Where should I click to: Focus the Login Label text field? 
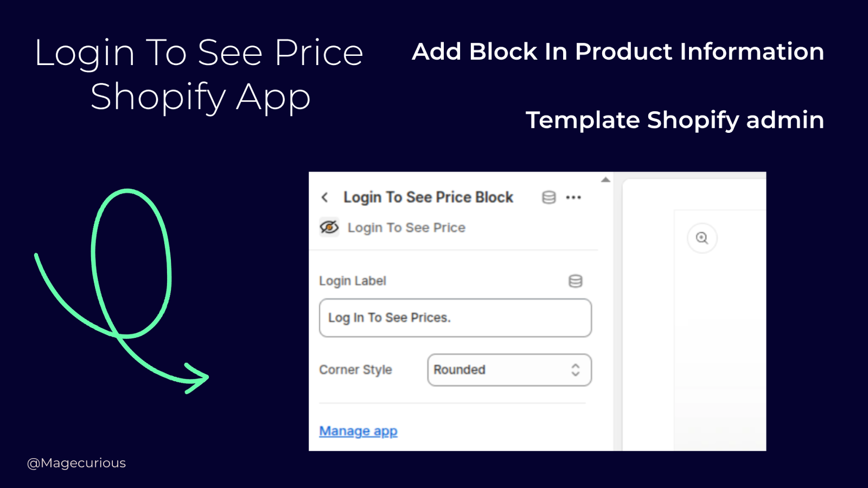point(455,318)
